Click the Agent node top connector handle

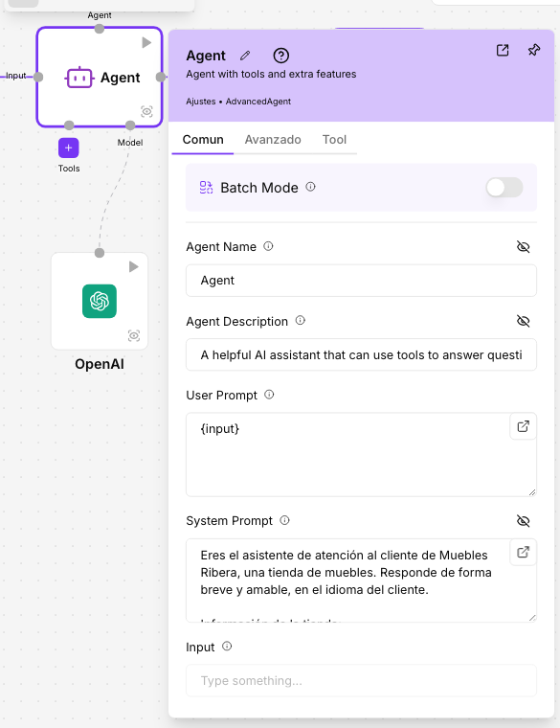point(100,29)
